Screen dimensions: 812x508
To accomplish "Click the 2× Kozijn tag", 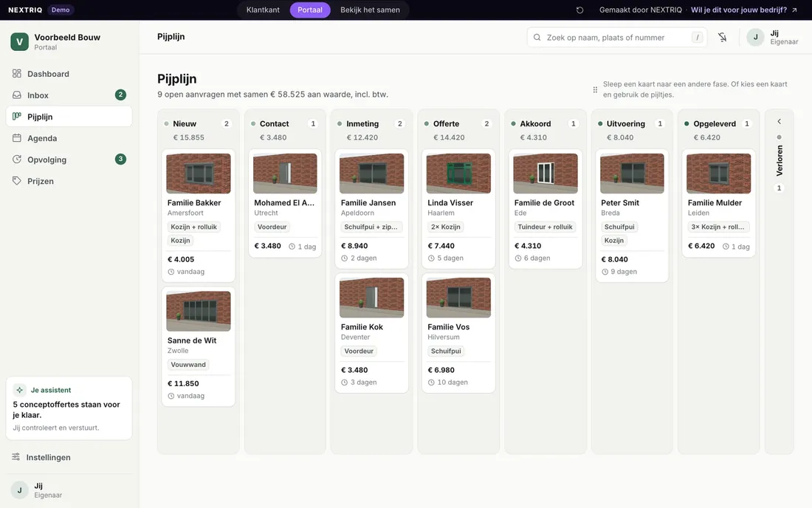I will [445, 227].
